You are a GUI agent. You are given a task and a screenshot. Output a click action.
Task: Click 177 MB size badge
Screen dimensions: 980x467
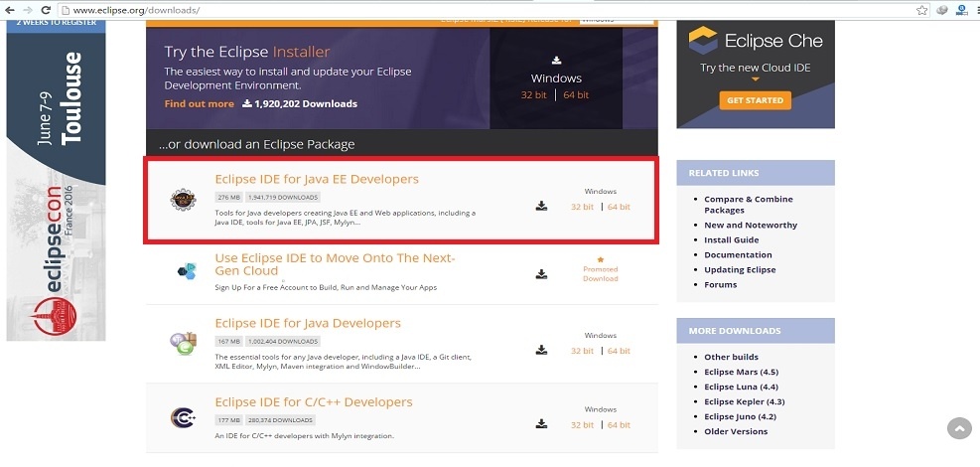pyautogui.click(x=229, y=420)
